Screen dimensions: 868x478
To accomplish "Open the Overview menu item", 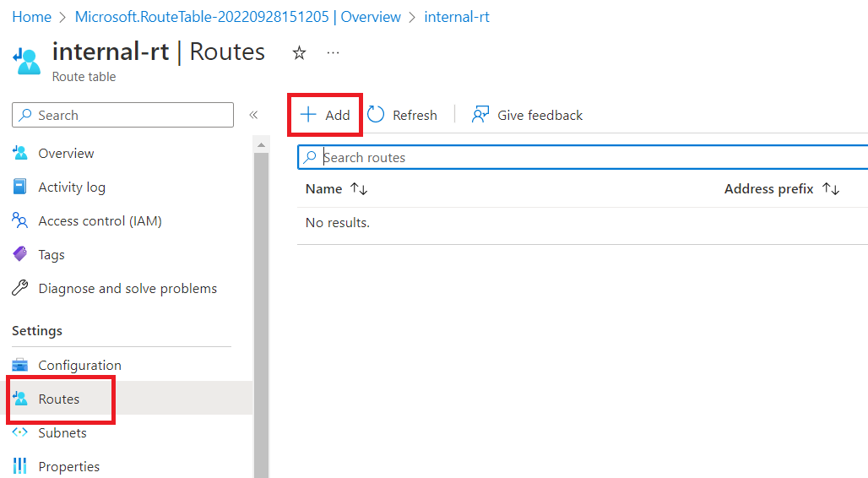I will 66,153.
